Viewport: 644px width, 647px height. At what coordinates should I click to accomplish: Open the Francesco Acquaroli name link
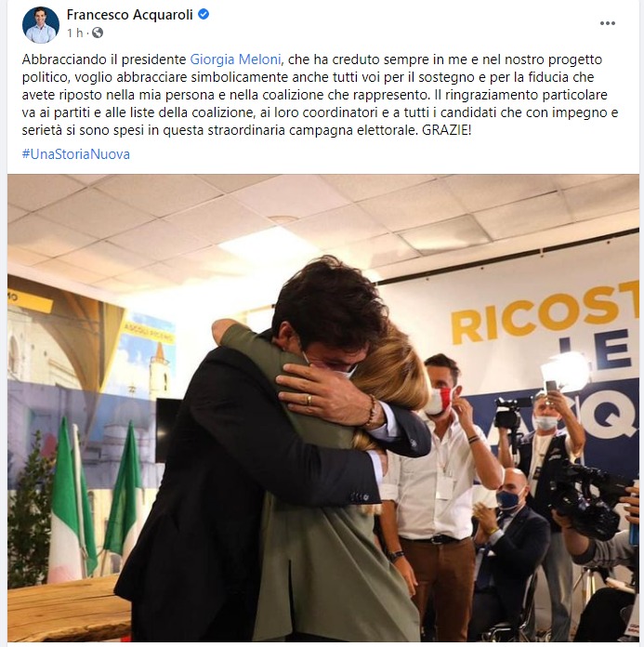(x=129, y=15)
